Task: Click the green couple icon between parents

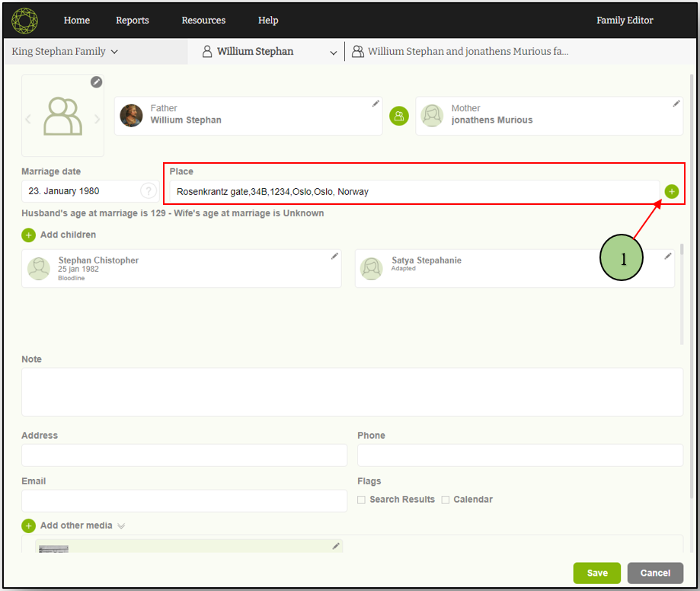Action: pyautogui.click(x=398, y=116)
